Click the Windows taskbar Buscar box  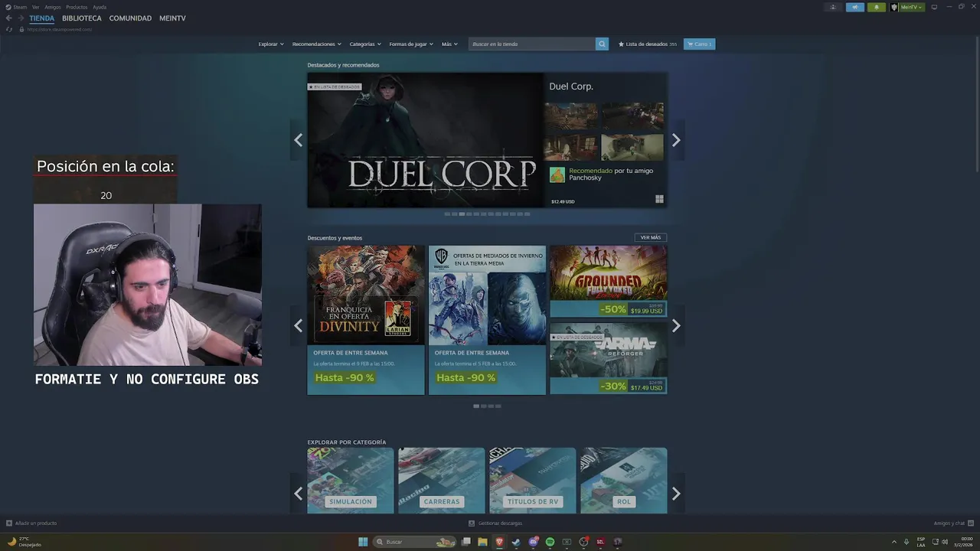click(413, 542)
